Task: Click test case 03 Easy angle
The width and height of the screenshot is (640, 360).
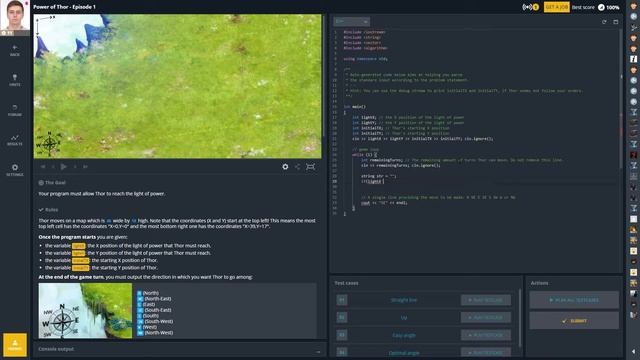Action: [x=404, y=335]
